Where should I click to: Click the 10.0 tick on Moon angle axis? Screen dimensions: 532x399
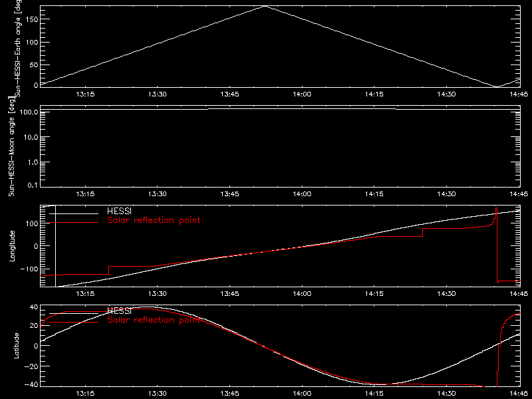[31, 137]
